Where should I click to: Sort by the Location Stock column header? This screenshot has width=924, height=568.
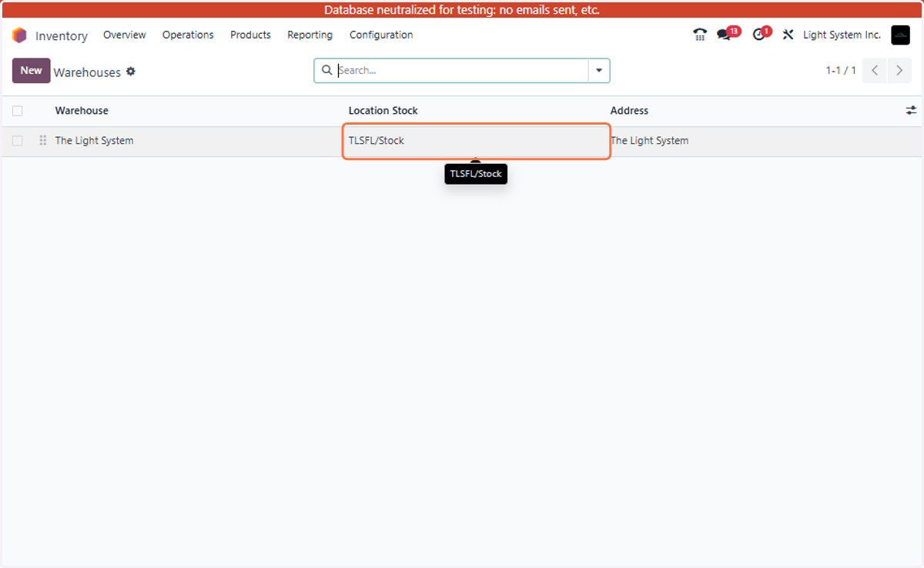383,111
